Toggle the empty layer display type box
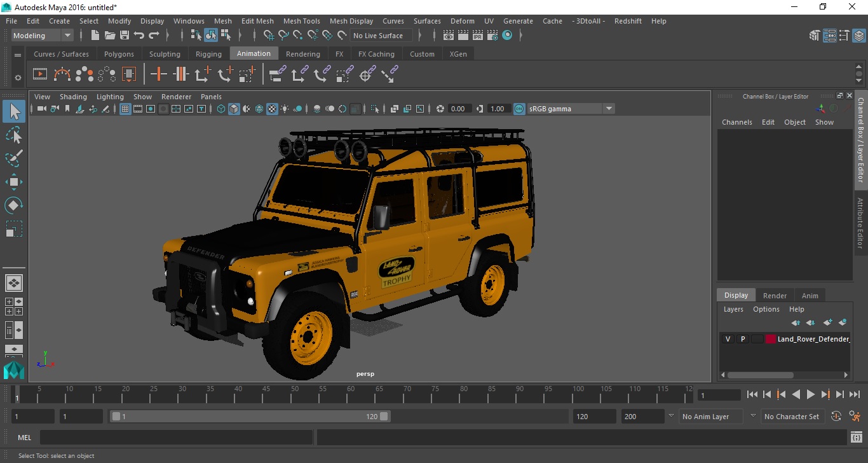The image size is (868, 463). pos(757,339)
